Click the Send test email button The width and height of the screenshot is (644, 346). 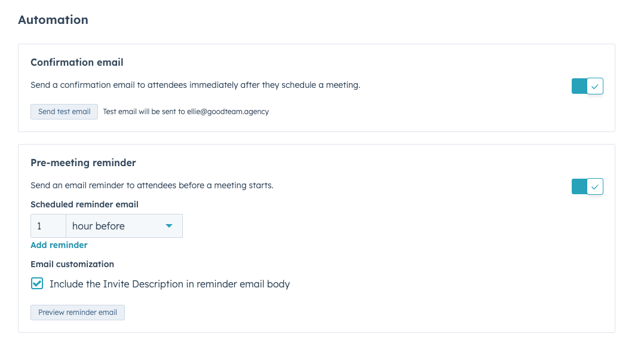pyautogui.click(x=64, y=112)
